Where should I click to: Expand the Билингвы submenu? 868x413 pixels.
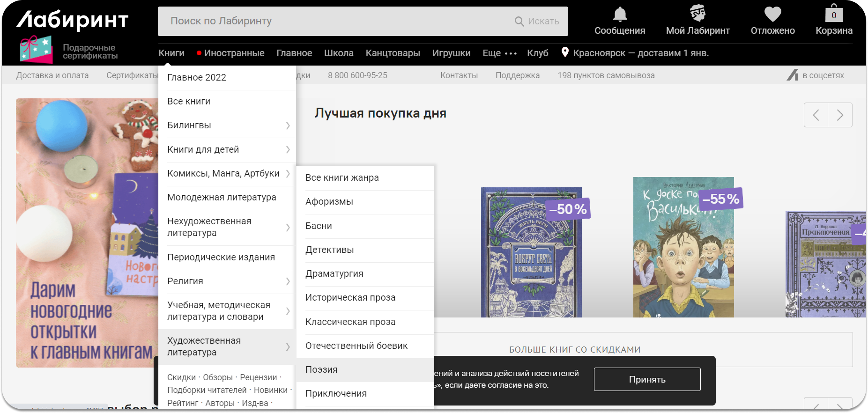[288, 125]
